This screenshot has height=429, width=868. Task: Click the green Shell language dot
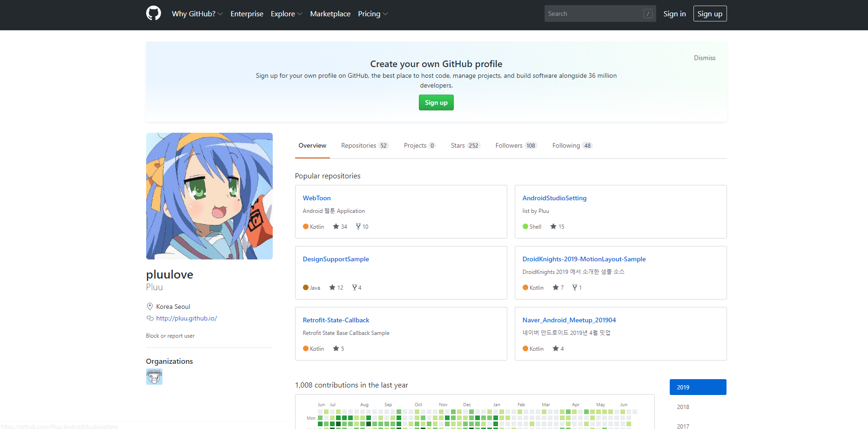(x=525, y=226)
